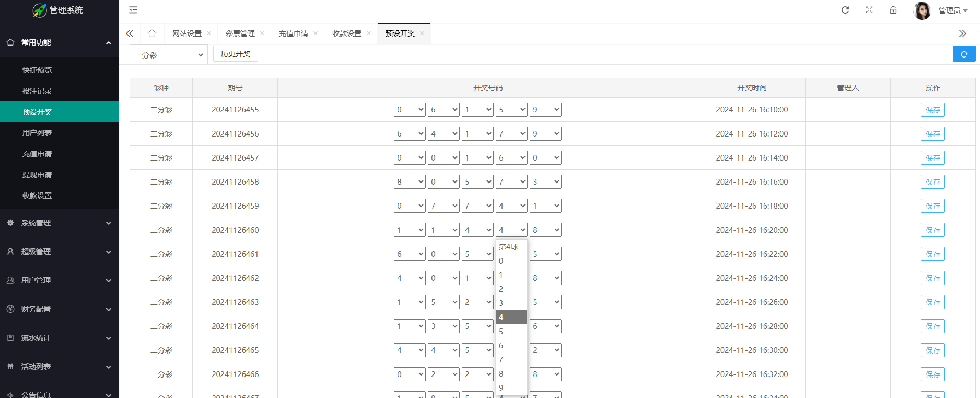Enter fullscreen mode via expand icon
The image size is (980, 398).
coord(869,10)
